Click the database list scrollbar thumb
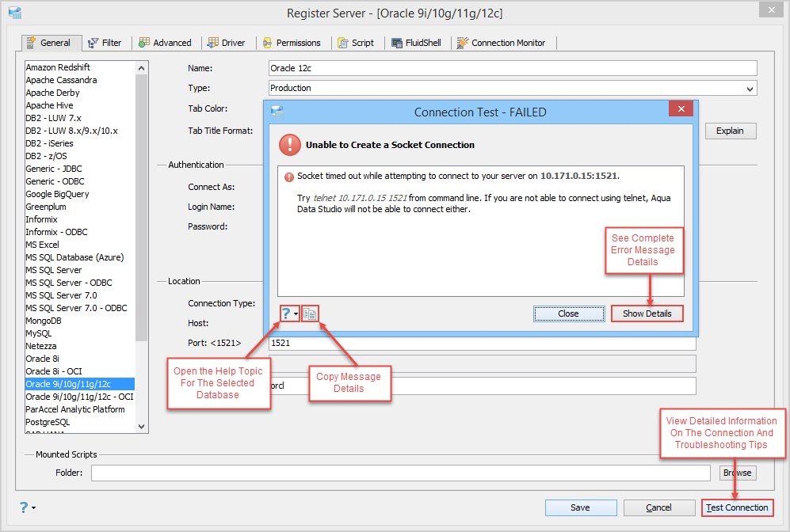The width and height of the screenshot is (790, 532). pos(142,207)
